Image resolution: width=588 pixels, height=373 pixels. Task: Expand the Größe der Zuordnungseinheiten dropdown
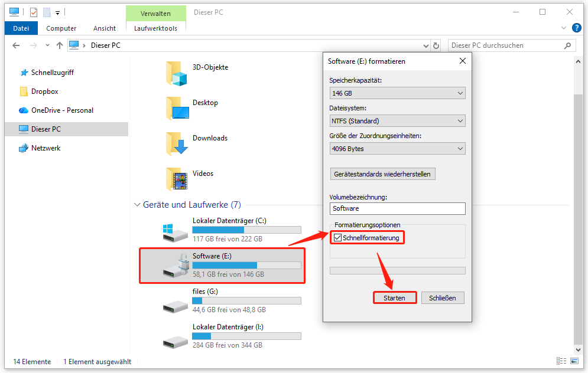[x=397, y=148]
